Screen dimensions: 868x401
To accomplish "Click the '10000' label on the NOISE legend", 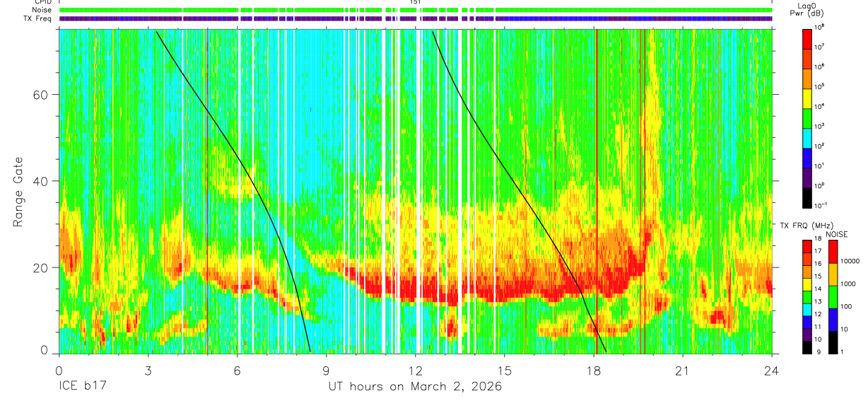I will [849, 261].
